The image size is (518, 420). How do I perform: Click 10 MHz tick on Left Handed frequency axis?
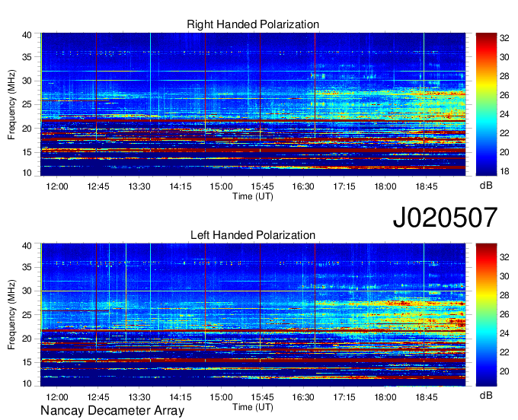pos(27,383)
